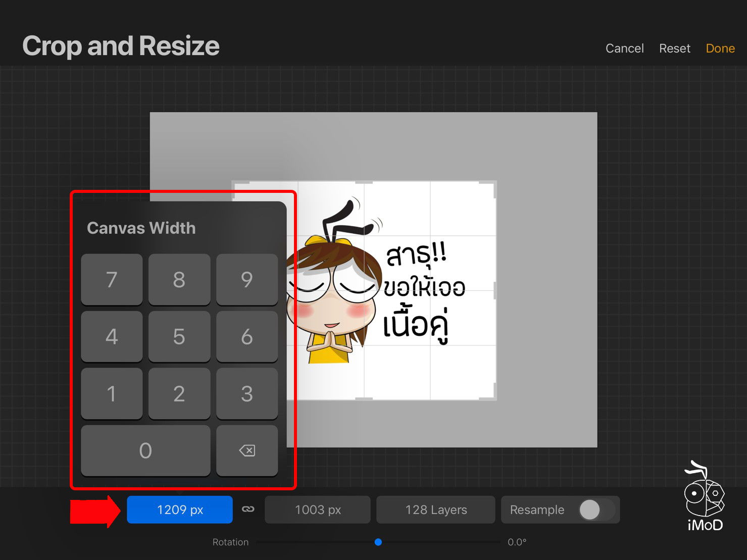747x560 pixels.
Task: Click the top-right crop corner handle
Action: pyautogui.click(x=493, y=184)
